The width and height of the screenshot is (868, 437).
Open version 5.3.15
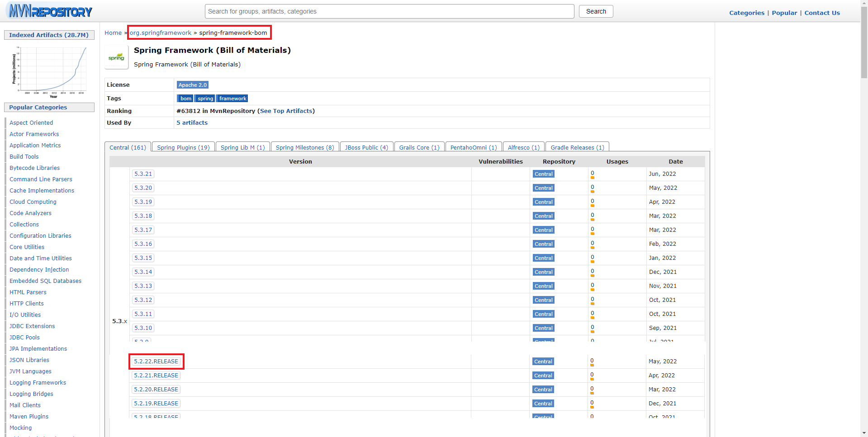[143, 258]
